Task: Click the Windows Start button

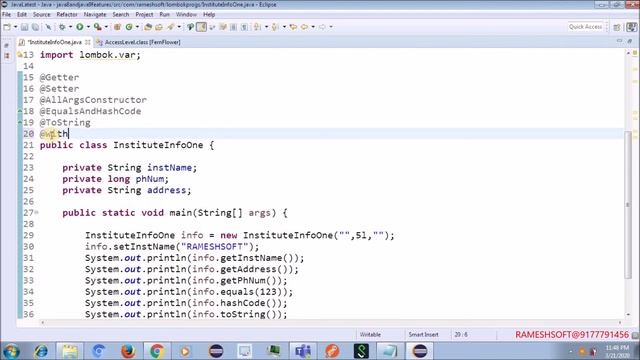Action: pos(11,351)
